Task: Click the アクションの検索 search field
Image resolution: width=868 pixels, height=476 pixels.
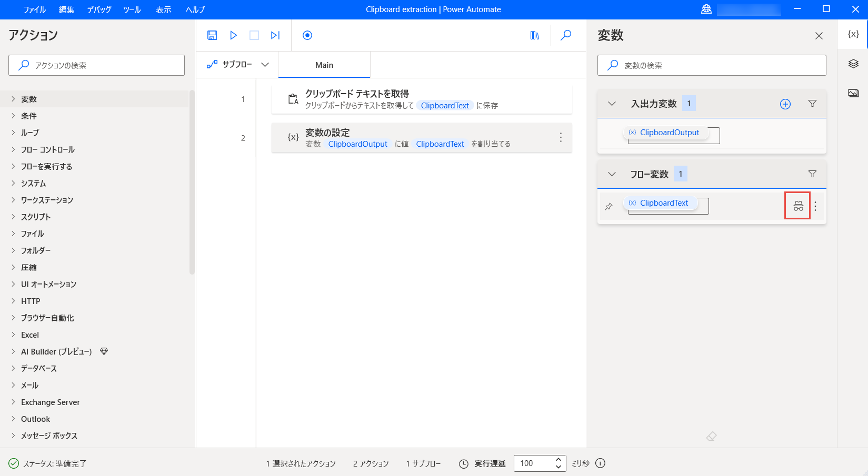Action: point(96,65)
